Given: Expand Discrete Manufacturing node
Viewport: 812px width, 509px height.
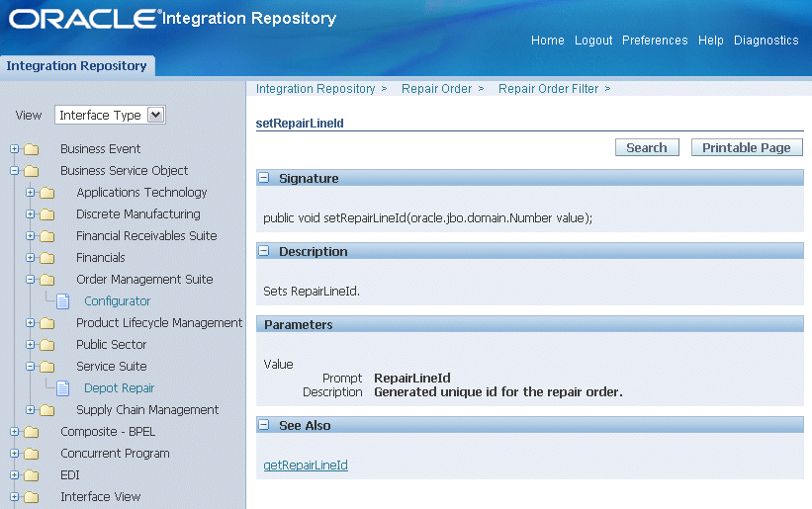Looking at the screenshot, I should [x=30, y=214].
